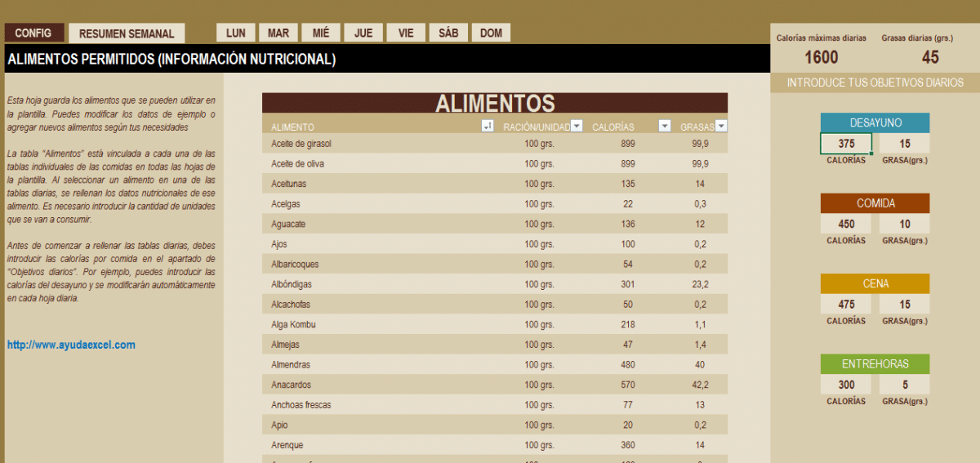This screenshot has height=463, width=980.
Task: Click fat value 1,1 for Alga Kombu
Action: pyautogui.click(x=700, y=324)
